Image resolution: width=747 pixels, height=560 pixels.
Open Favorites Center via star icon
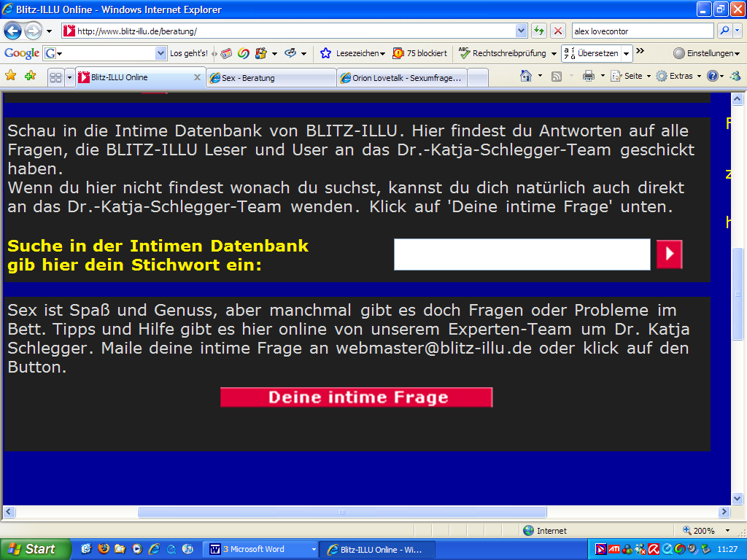pyautogui.click(x=11, y=76)
